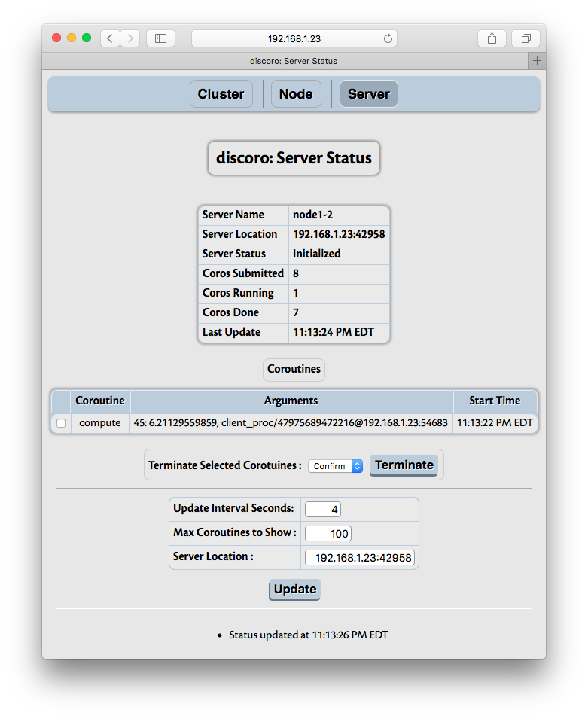Select the Server tab

369,94
